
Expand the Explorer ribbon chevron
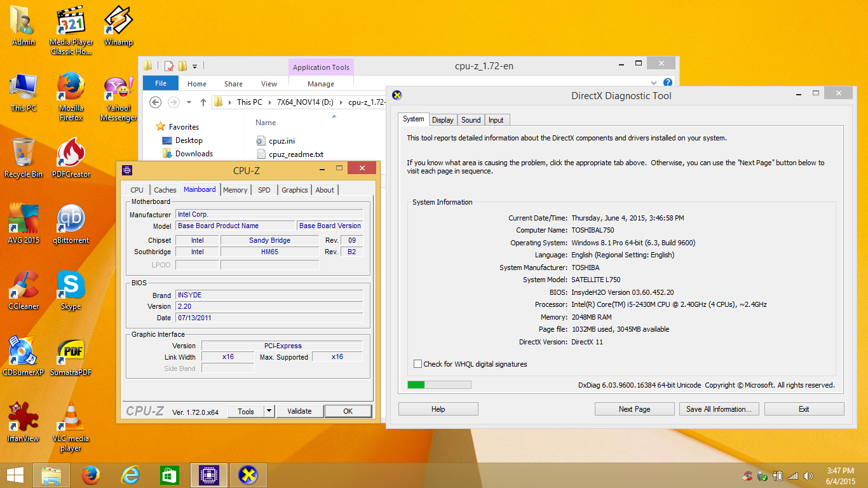[x=654, y=83]
